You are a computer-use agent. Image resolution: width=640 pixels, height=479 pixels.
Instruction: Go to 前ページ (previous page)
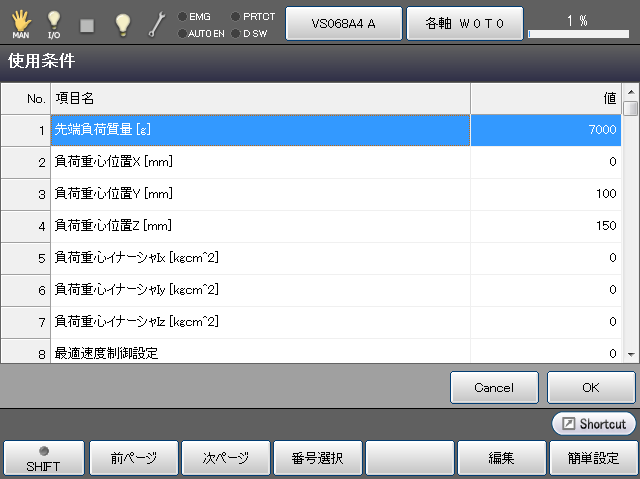134,459
